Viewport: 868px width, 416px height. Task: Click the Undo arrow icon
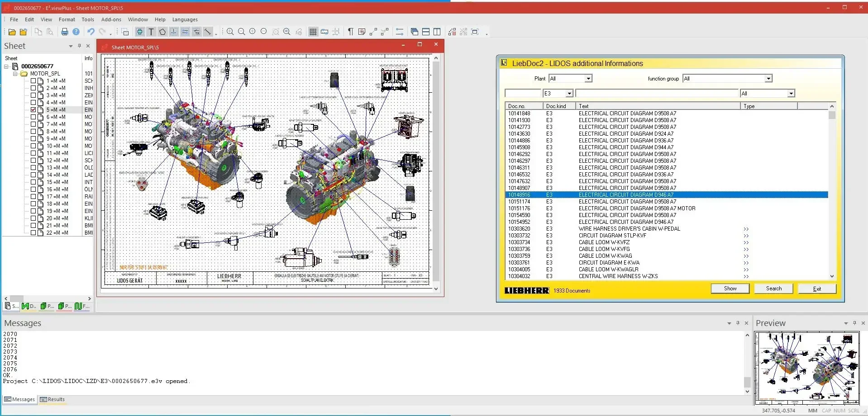pyautogui.click(x=91, y=32)
